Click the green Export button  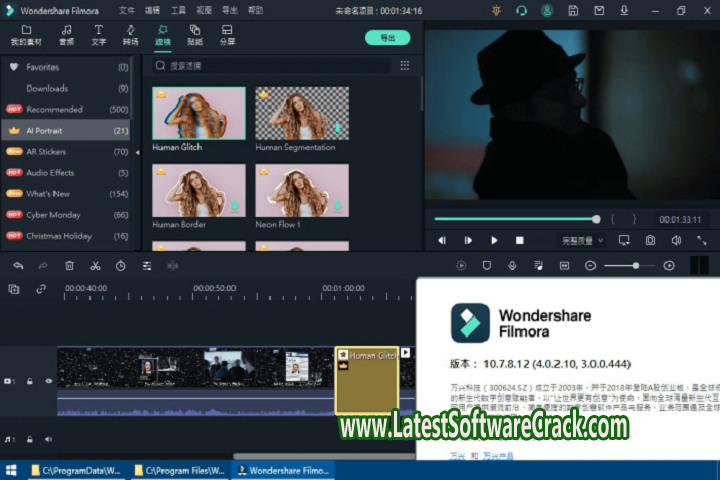(388, 38)
